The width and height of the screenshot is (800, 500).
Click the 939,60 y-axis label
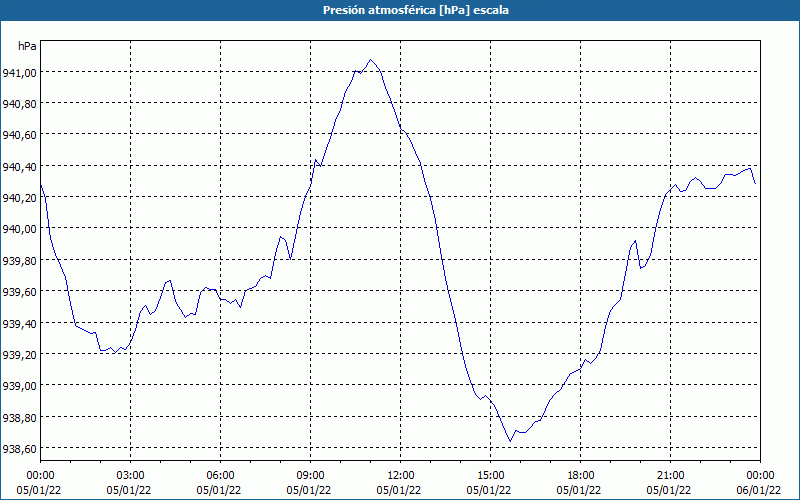coord(20,292)
